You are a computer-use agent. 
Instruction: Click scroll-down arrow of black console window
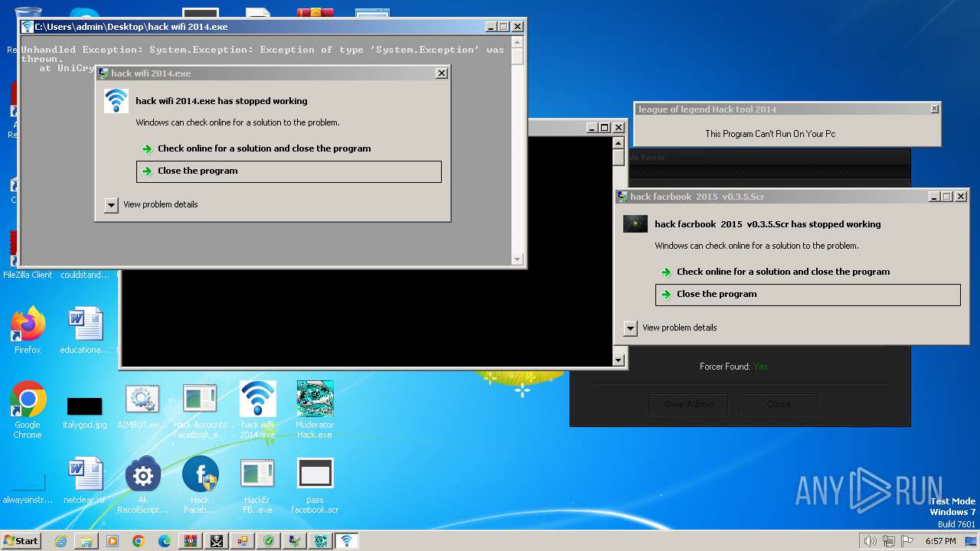[619, 360]
